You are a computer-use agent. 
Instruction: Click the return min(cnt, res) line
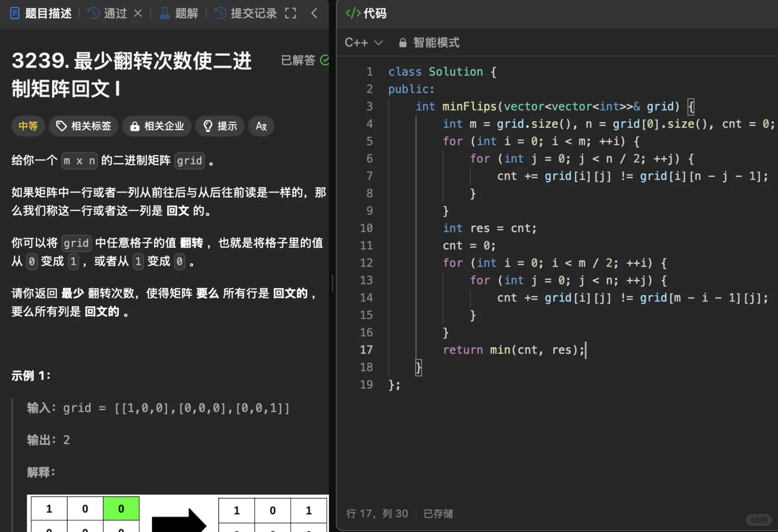pos(513,350)
